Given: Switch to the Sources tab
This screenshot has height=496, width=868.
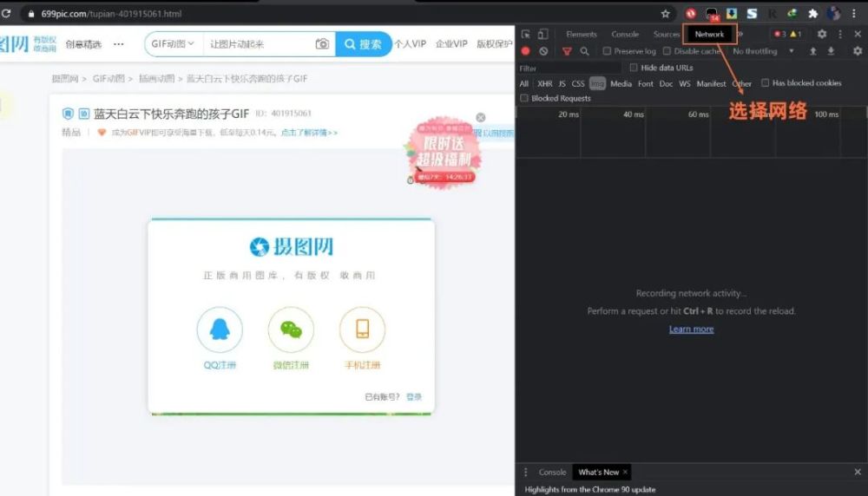Looking at the screenshot, I should pos(666,35).
